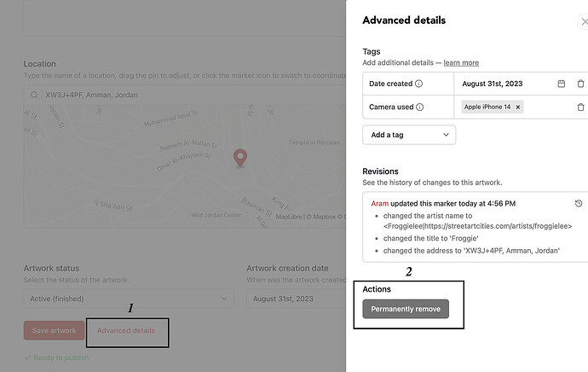Open the Add a tag dropdown
The image size is (588, 372).
pos(409,135)
